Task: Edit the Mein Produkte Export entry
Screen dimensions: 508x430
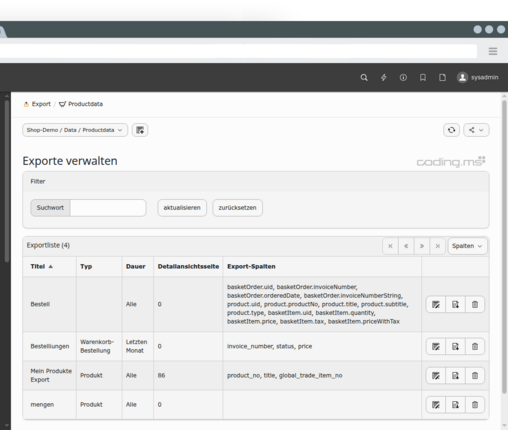Action: (x=436, y=376)
